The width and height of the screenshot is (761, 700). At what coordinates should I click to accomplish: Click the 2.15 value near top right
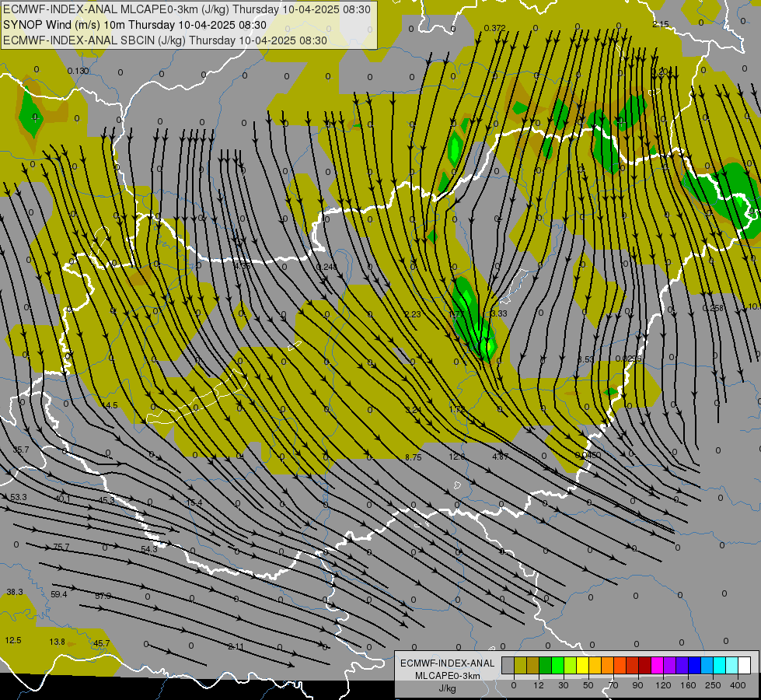click(x=661, y=24)
